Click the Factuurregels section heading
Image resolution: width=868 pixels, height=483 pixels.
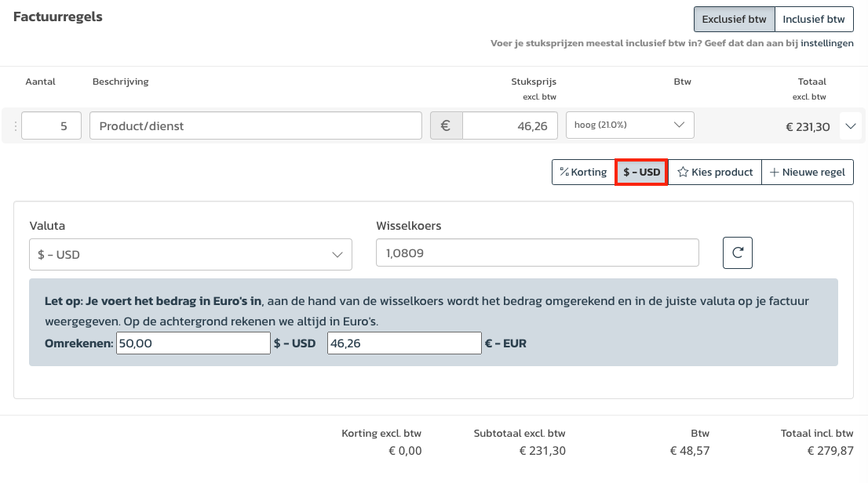click(58, 16)
